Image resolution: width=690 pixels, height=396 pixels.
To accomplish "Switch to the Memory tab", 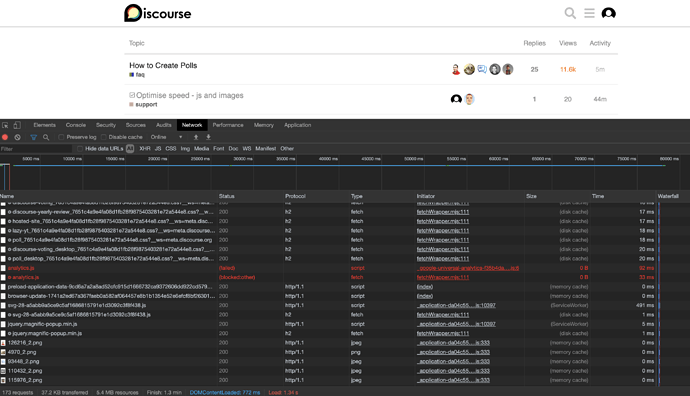I will point(264,125).
